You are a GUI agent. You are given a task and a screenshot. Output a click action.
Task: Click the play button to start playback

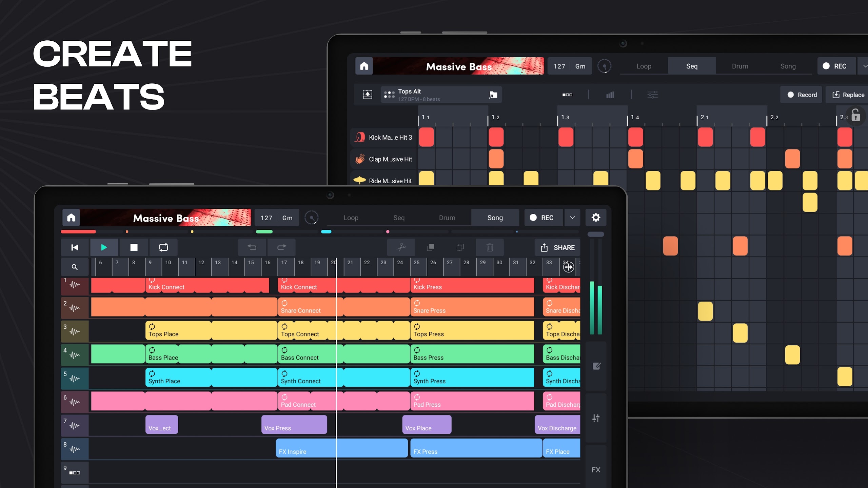(104, 247)
